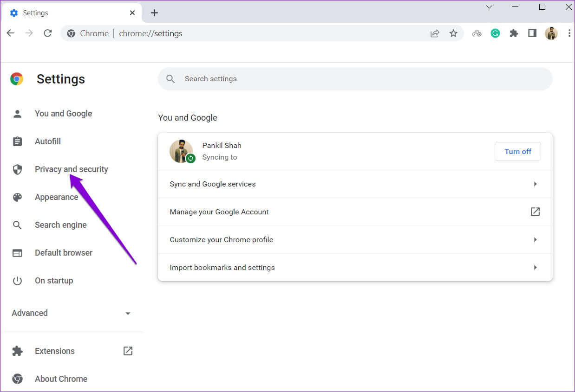
Task: Close the Settings tab
Action: [x=132, y=13]
